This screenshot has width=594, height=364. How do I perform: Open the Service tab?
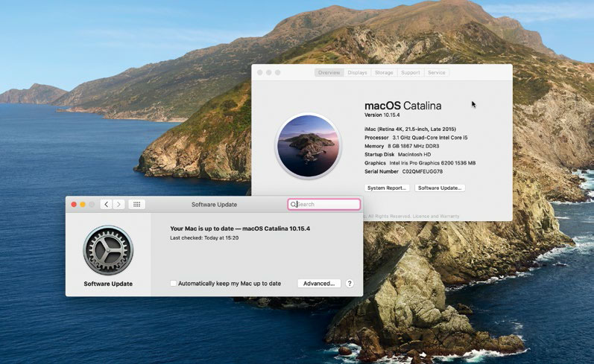tap(437, 73)
